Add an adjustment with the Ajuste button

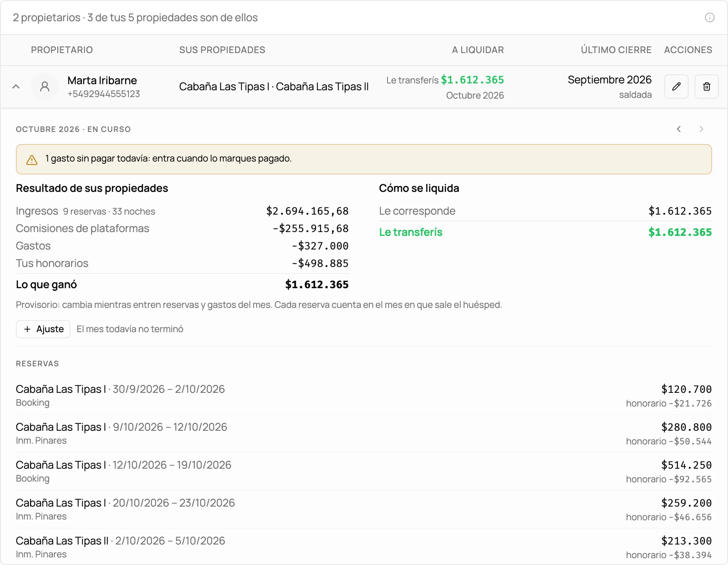(x=43, y=329)
